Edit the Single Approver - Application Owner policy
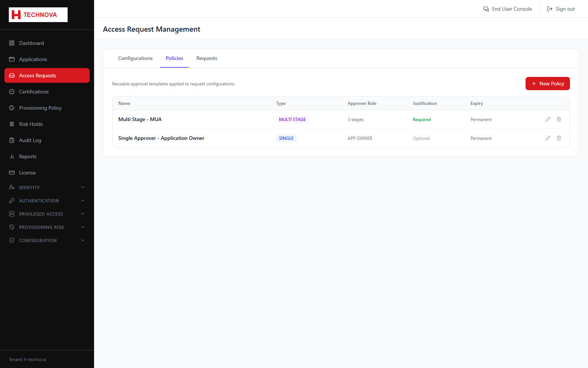Screen dimensions: 588x368 point(548,138)
